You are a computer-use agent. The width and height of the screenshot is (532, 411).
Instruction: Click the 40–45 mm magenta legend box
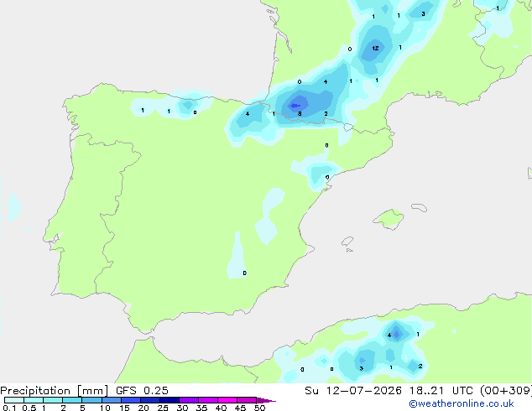[x=227, y=400]
